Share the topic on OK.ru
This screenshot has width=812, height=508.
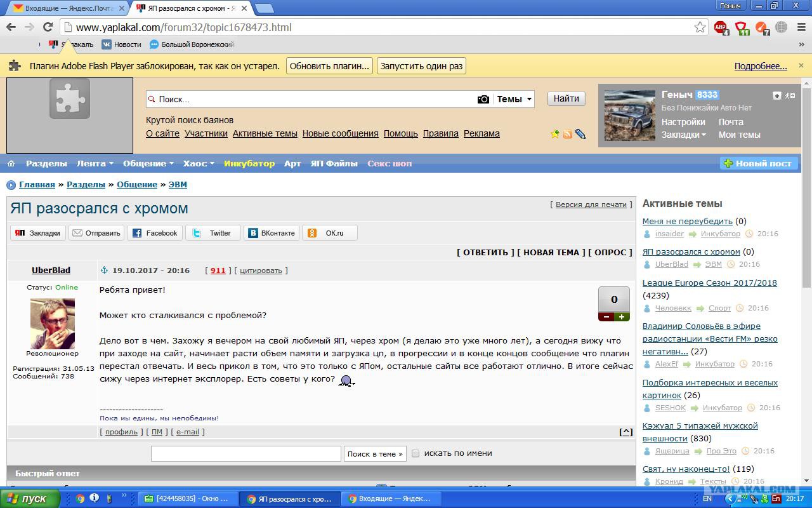[x=330, y=233]
